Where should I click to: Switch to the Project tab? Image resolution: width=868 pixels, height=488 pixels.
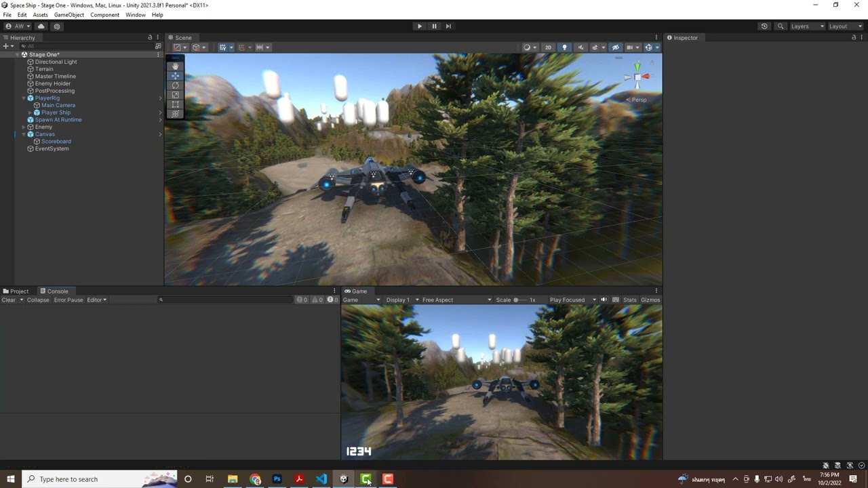click(16, 291)
